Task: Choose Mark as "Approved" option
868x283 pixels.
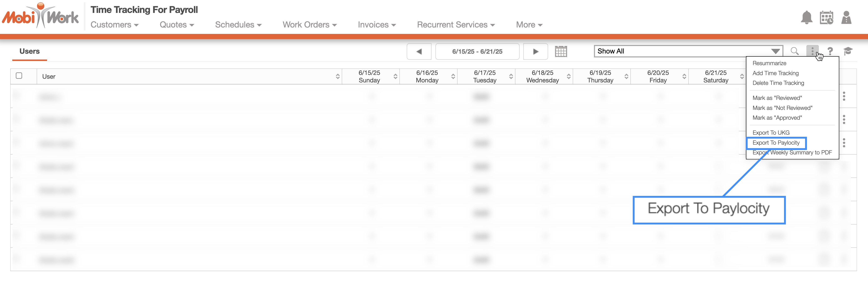Action: tap(777, 118)
